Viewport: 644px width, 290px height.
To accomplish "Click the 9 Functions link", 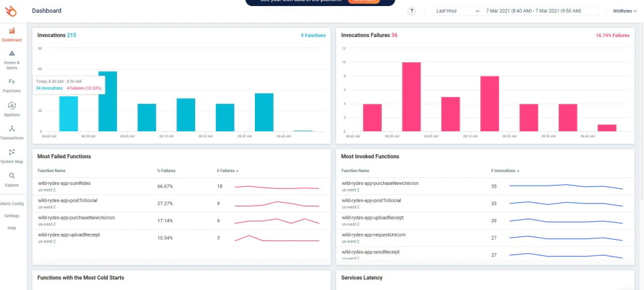I will [313, 35].
